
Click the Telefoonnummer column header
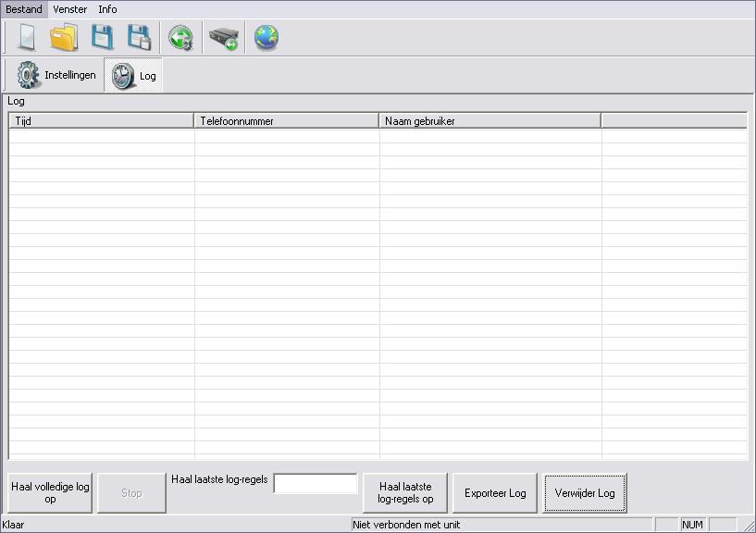click(287, 121)
